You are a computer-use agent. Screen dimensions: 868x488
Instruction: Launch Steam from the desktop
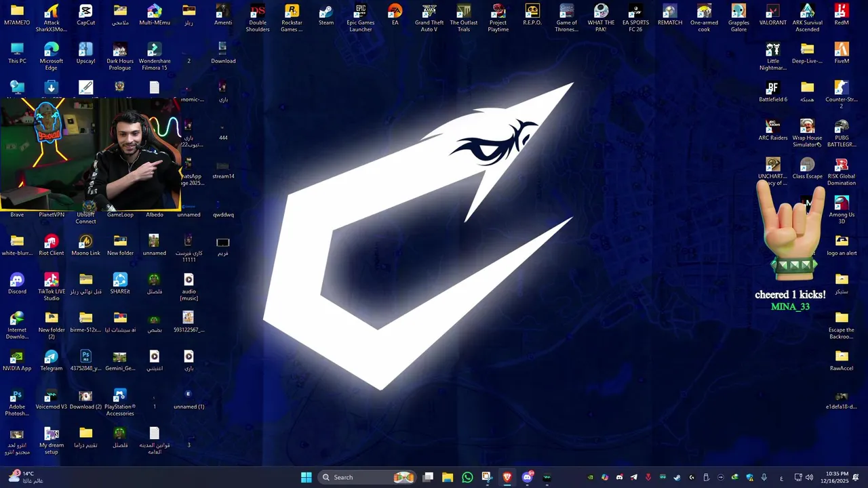click(x=326, y=16)
